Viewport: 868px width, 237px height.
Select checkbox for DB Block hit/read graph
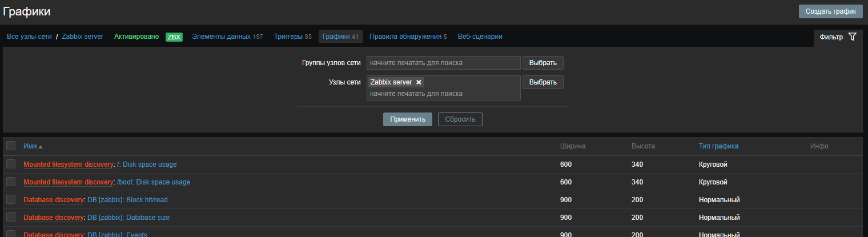click(11, 200)
